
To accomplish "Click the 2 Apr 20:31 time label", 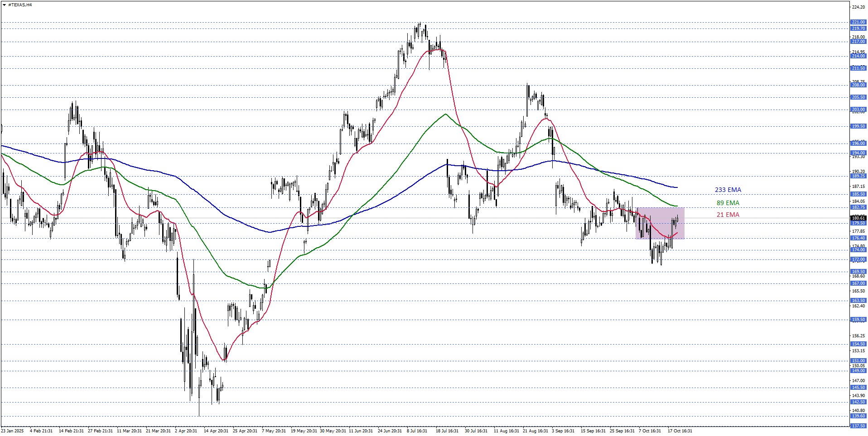I will tap(186, 431).
